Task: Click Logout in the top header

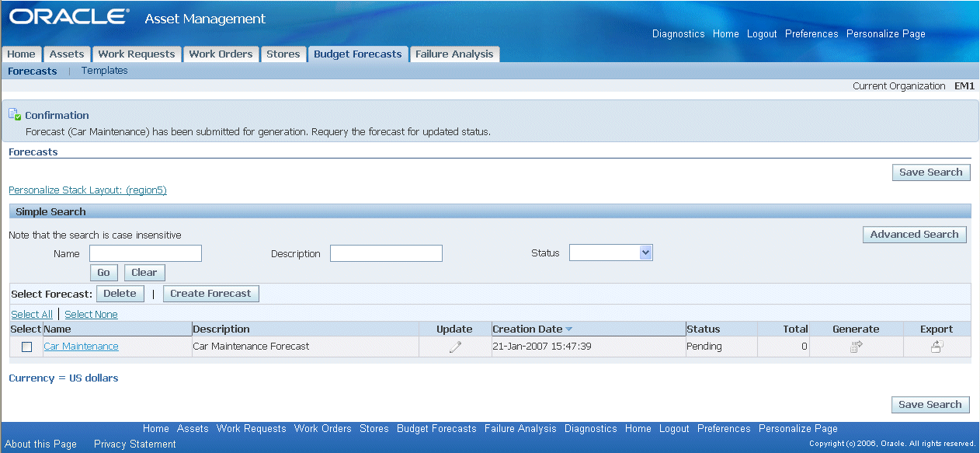Action: click(x=762, y=34)
